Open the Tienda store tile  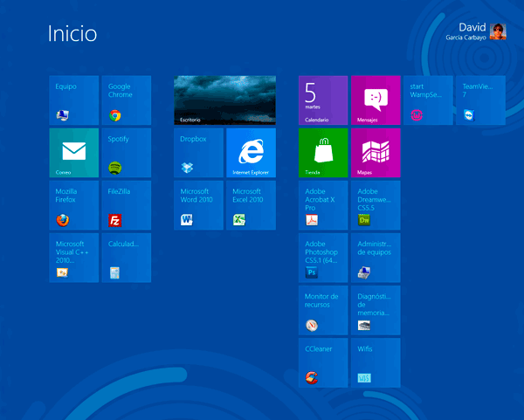[323, 153]
